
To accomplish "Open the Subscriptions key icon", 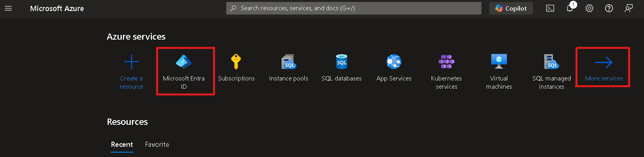I will 236,62.
